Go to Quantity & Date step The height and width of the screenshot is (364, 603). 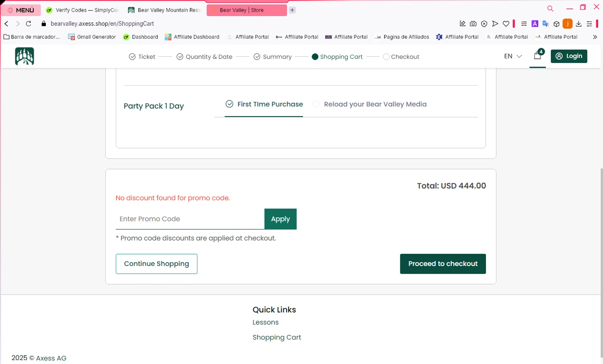coord(205,57)
